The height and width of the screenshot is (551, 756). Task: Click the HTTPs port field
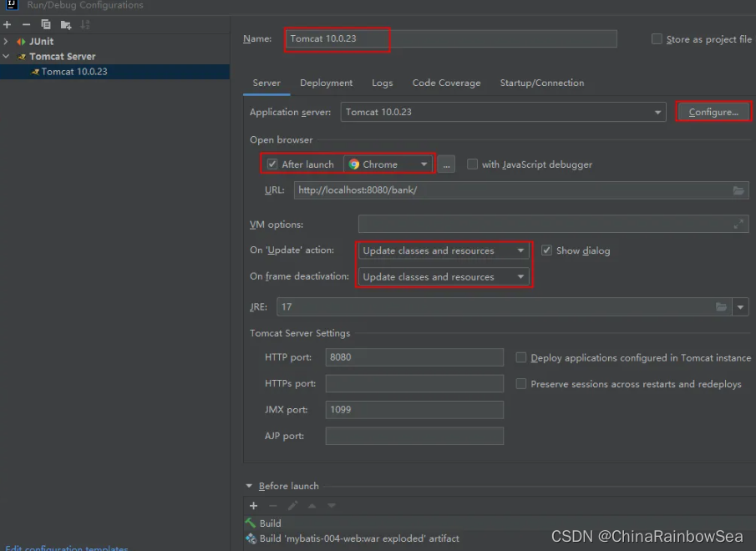(414, 384)
